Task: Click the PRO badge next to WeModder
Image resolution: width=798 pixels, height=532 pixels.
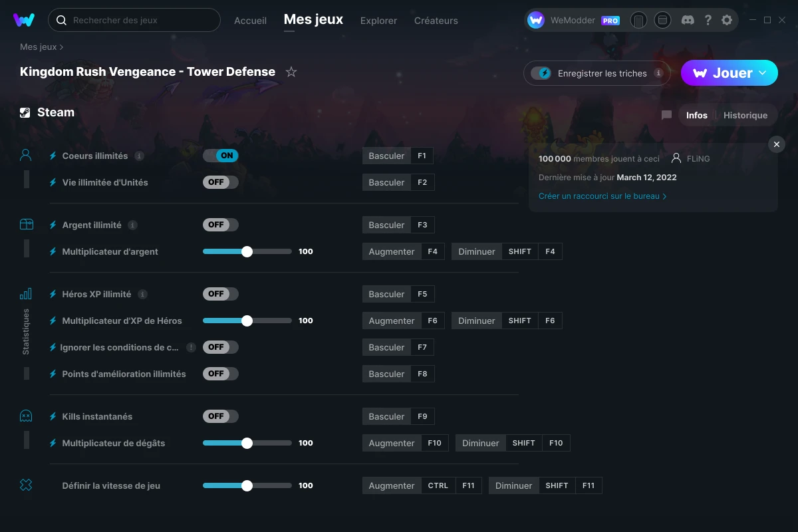Action: click(x=610, y=21)
